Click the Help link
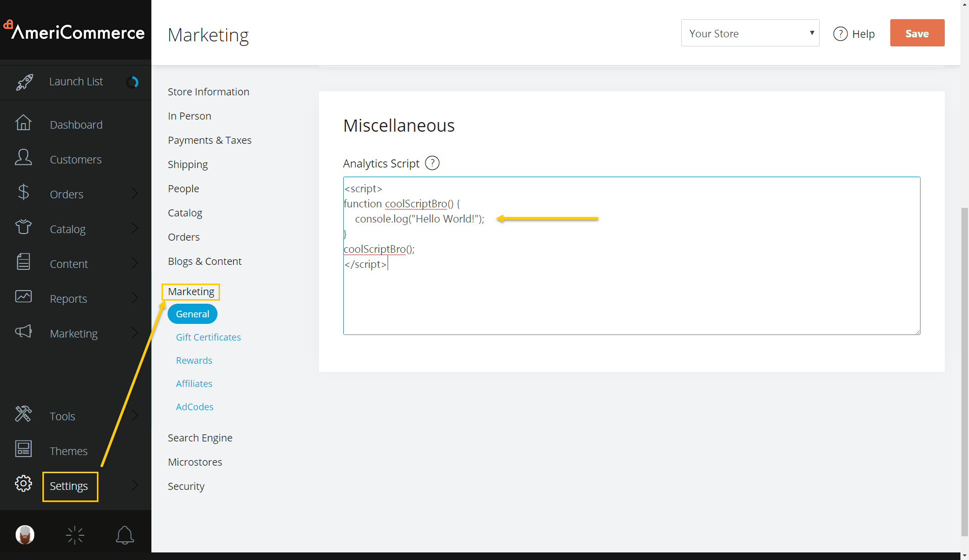969x560 pixels. pos(854,34)
